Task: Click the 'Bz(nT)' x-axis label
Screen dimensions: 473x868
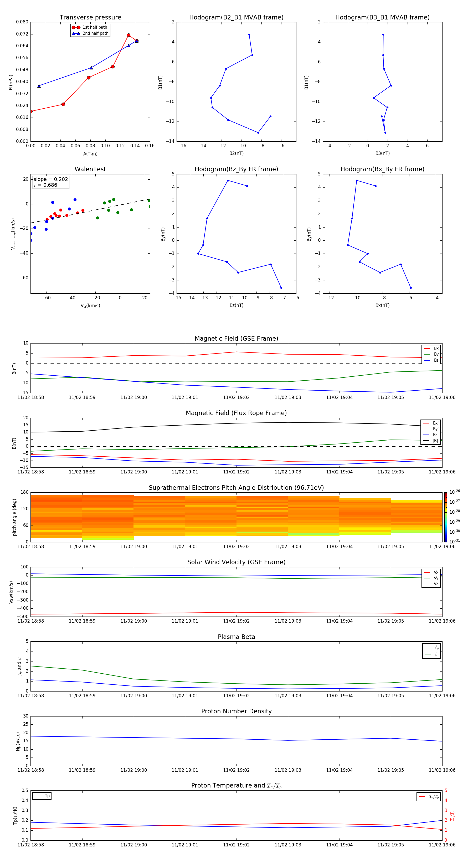Action: 236,305
